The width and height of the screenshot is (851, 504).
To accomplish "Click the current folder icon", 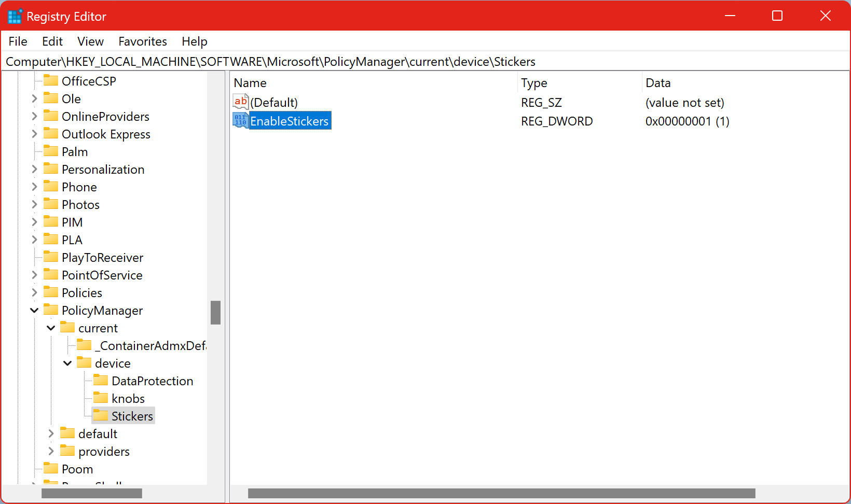I will pos(67,327).
